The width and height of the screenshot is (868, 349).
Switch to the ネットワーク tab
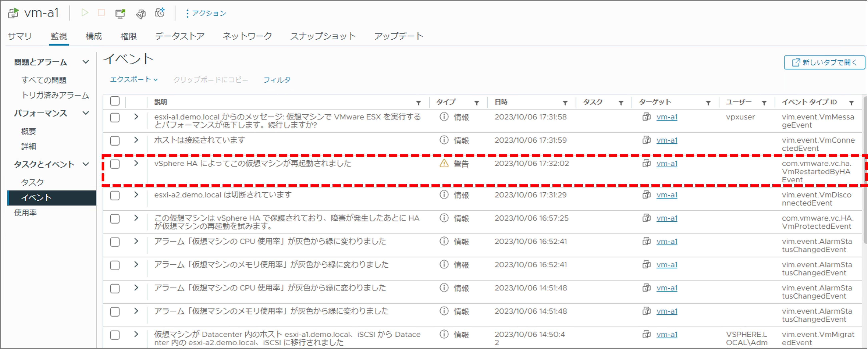(x=247, y=36)
